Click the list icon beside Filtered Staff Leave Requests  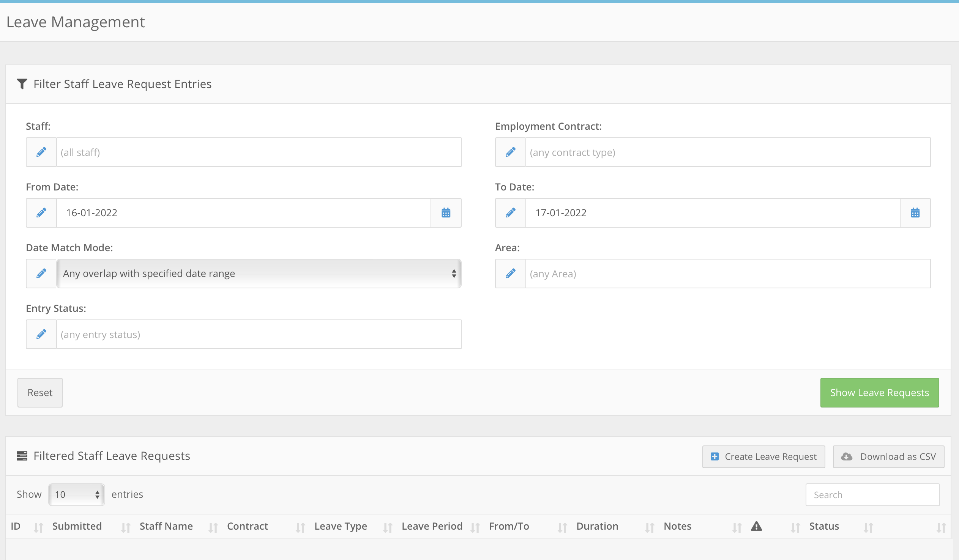click(x=22, y=456)
